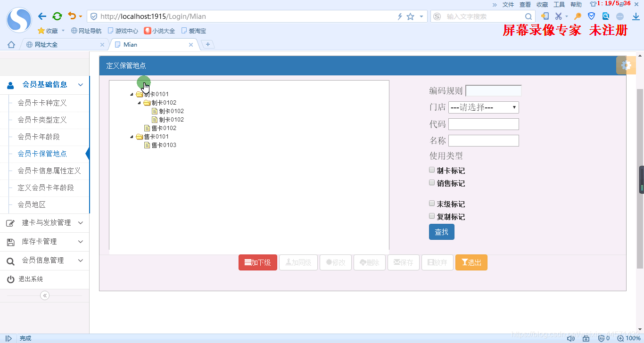Click the document icon of 售卡0103
This screenshot has width=644, height=343.
pyautogui.click(x=147, y=145)
